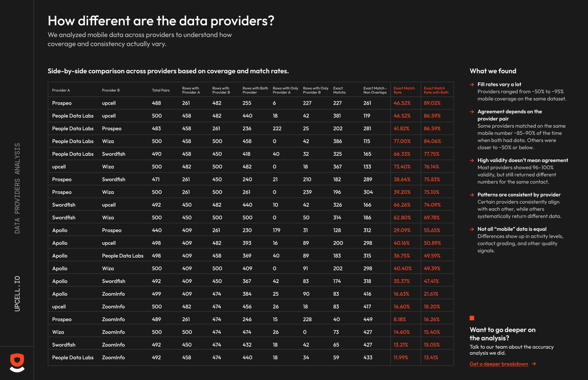Screen dimensions: 588x380
Task: Click the arrow beside 'Not all mobile data is equal'
Action: (x=472, y=229)
